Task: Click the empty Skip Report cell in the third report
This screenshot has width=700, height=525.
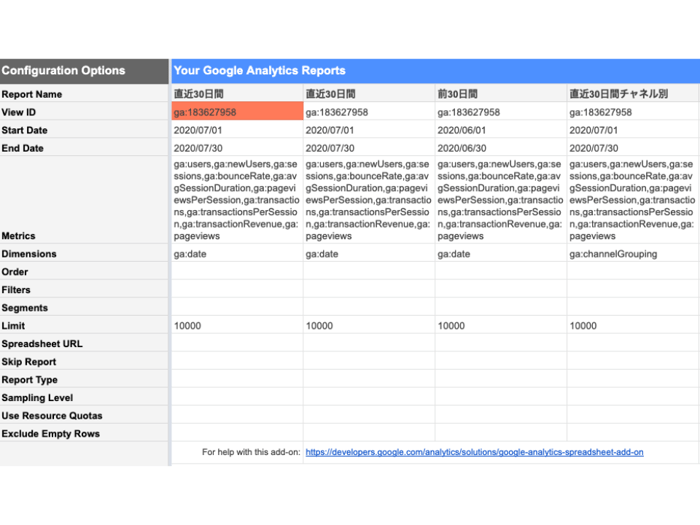Action: pyautogui.click(x=501, y=361)
